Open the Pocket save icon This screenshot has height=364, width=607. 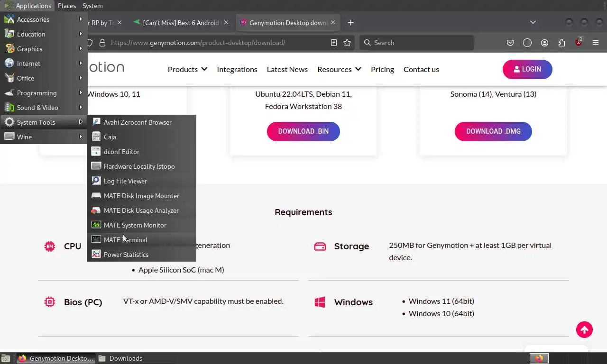coord(510,43)
